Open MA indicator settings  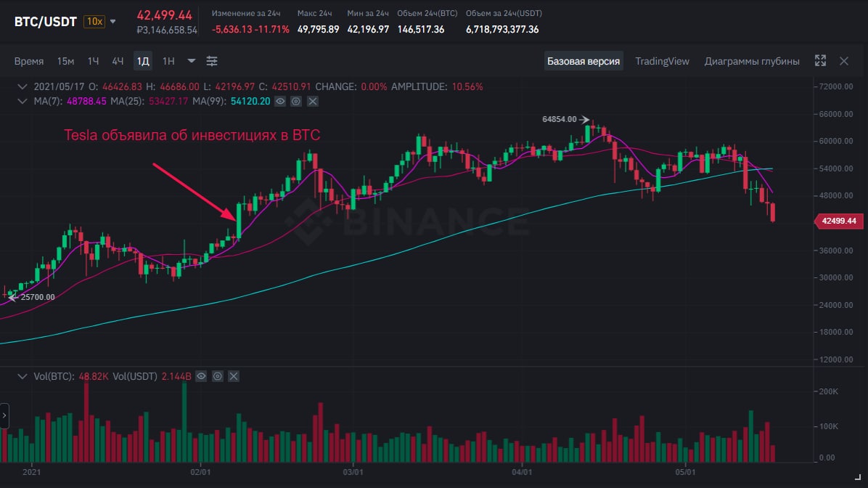pos(296,102)
